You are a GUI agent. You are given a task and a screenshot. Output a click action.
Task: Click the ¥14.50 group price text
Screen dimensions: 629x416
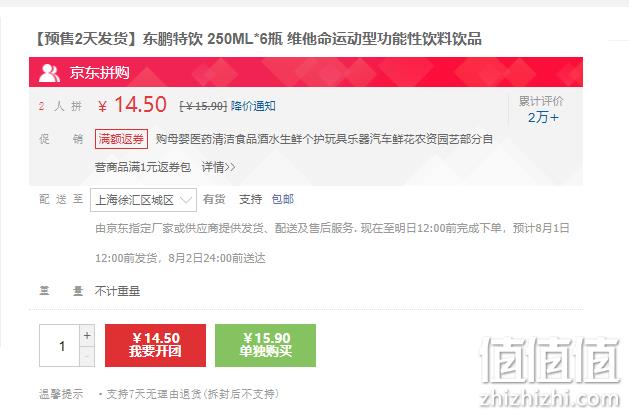click(x=132, y=105)
